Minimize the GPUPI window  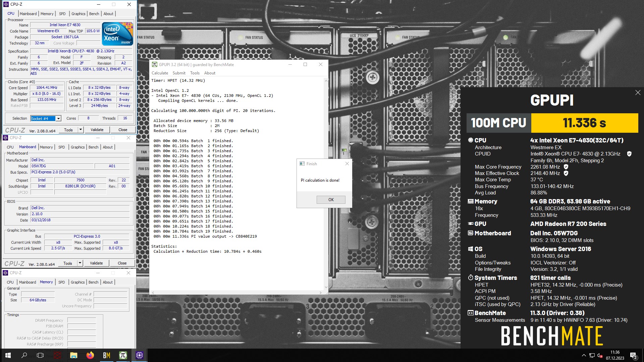click(x=290, y=64)
